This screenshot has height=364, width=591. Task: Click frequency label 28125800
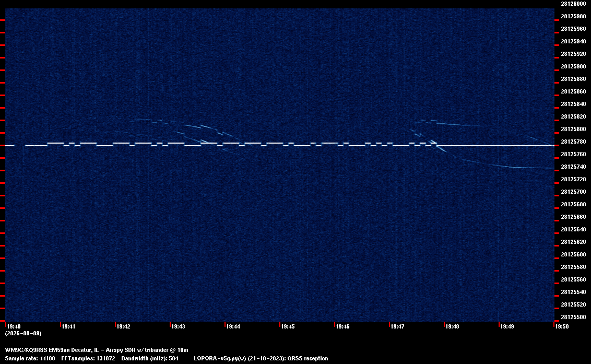point(573,129)
